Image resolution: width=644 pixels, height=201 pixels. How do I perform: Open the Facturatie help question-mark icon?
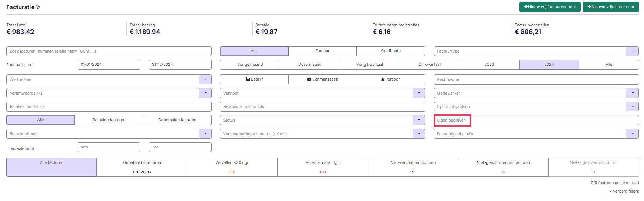(38, 7)
